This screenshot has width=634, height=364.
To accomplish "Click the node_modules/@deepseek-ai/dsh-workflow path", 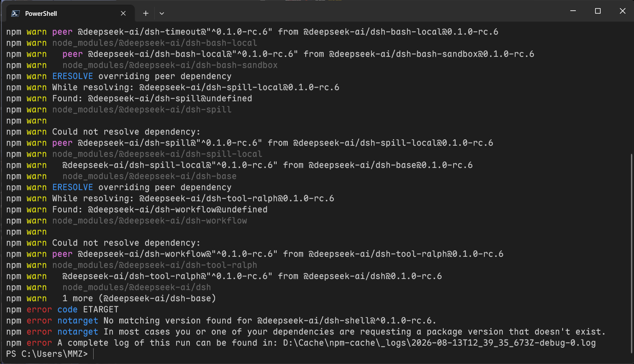I will tap(150, 220).
